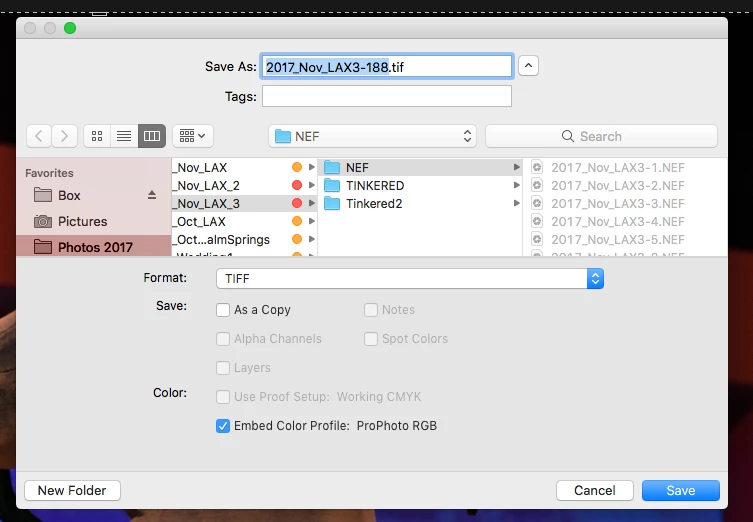This screenshot has width=753, height=522.
Task: Toggle the Layers checkbox
Action: pyautogui.click(x=223, y=368)
